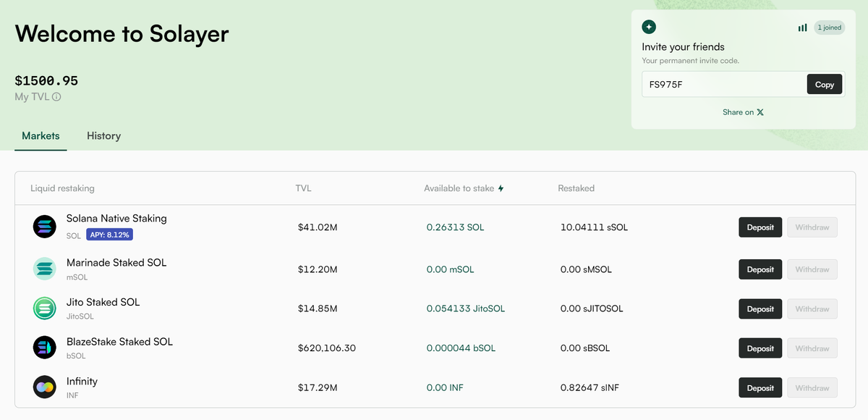This screenshot has height=420, width=868.
Task: Click the leaderboard bars icon
Action: [x=803, y=28]
